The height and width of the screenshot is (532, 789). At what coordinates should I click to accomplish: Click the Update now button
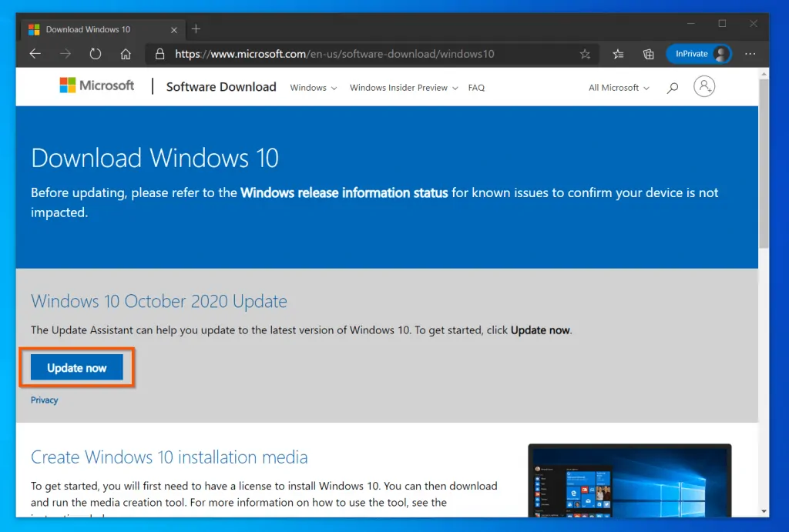pos(76,367)
